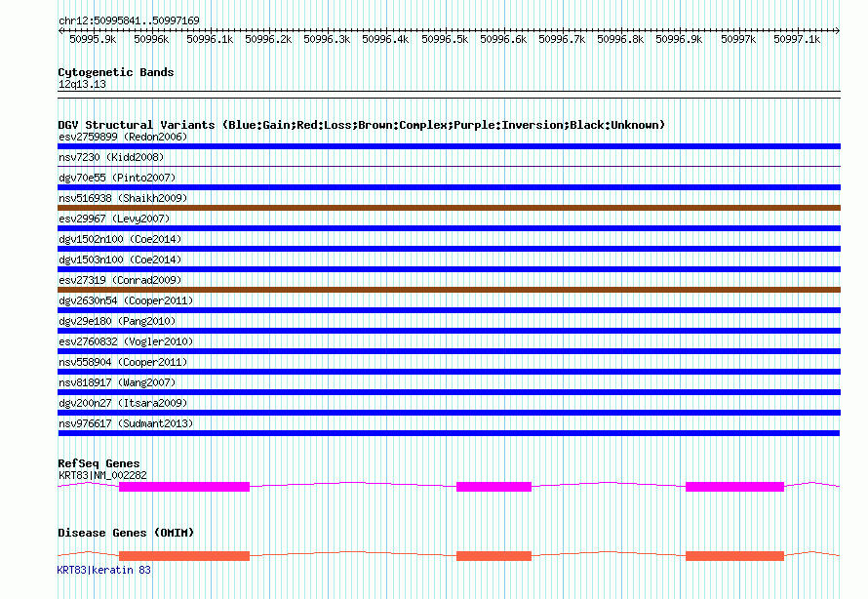Select the nsv7230 (Kidd2008) label
868x599 pixels.
pyautogui.click(x=111, y=157)
